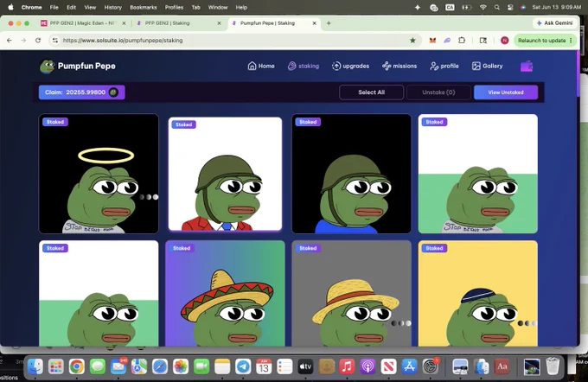Open the staking nav item
The image size is (588, 382).
coord(304,66)
